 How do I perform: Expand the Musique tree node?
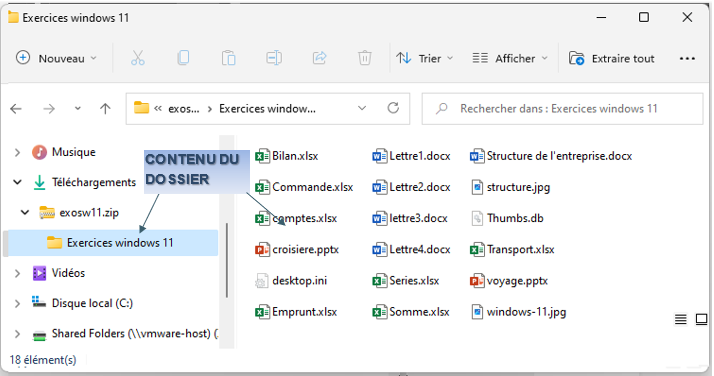point(17,152)
